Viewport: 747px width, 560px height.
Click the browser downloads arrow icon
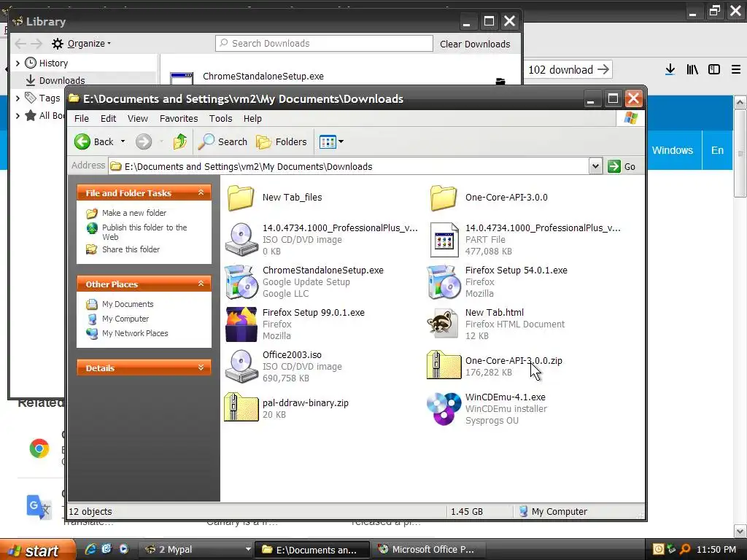tap(670, 69)
